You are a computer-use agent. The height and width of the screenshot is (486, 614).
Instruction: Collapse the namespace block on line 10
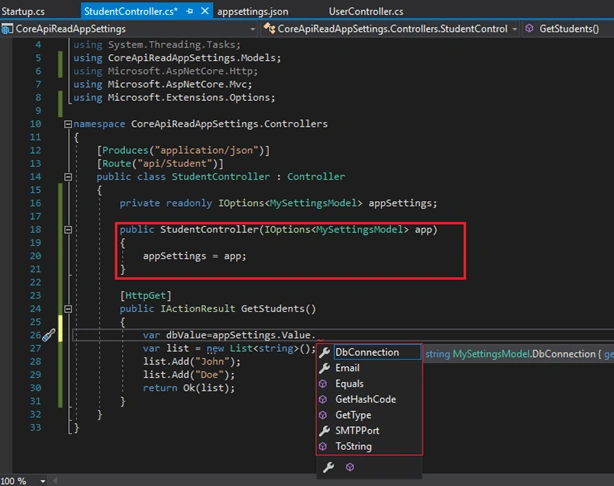68,124
